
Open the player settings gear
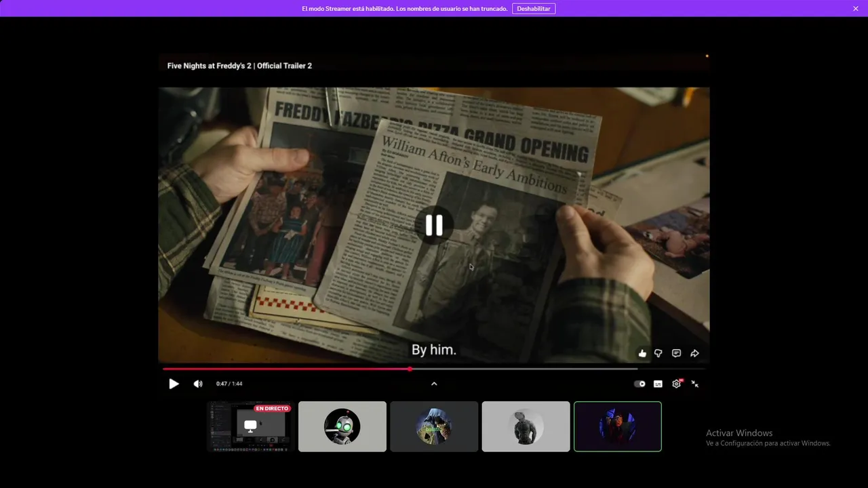[676, 384]
